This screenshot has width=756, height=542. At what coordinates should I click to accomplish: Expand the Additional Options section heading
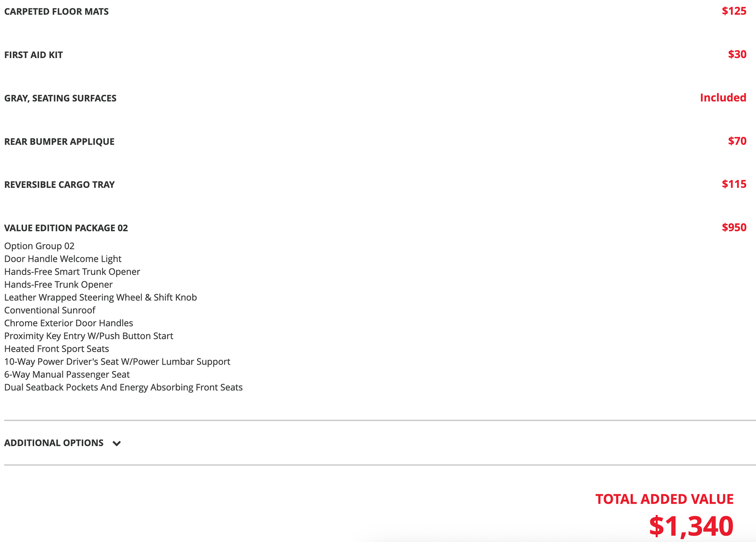point(54,443)
